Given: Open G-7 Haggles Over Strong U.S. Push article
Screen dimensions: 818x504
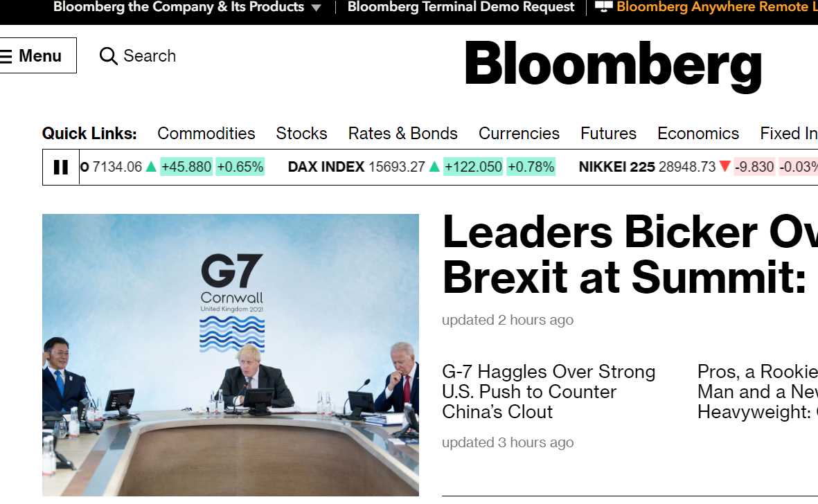Looking at the screenshot, I should pos(549,391).
